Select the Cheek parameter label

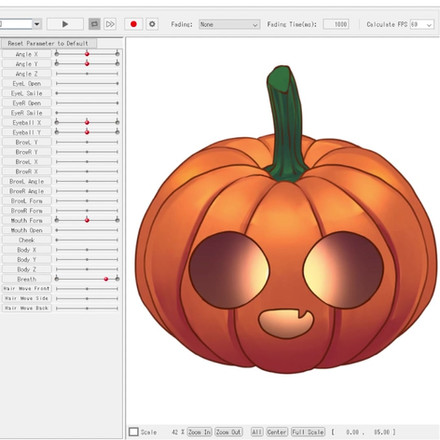pos(27,240)
